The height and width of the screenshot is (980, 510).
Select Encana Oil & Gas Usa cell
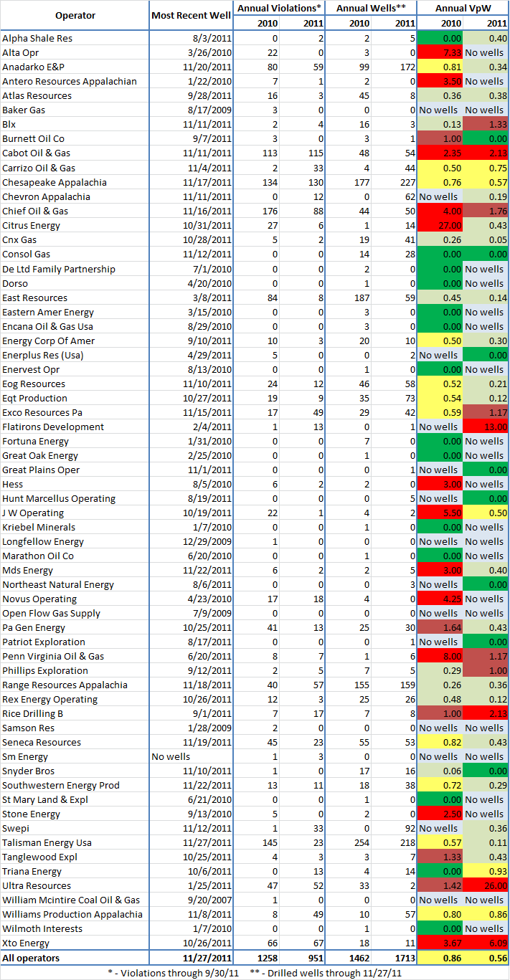pos(75,326)
